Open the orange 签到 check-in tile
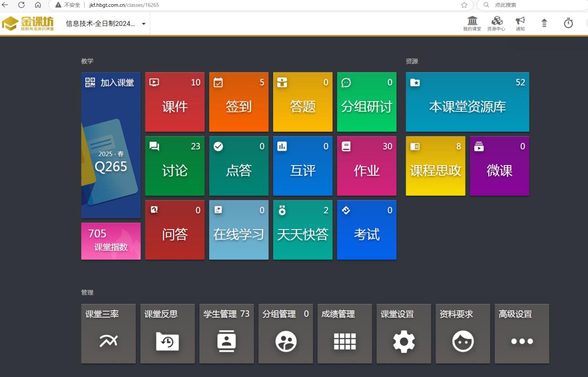The image size is (588, 377). tap(239, 102)
